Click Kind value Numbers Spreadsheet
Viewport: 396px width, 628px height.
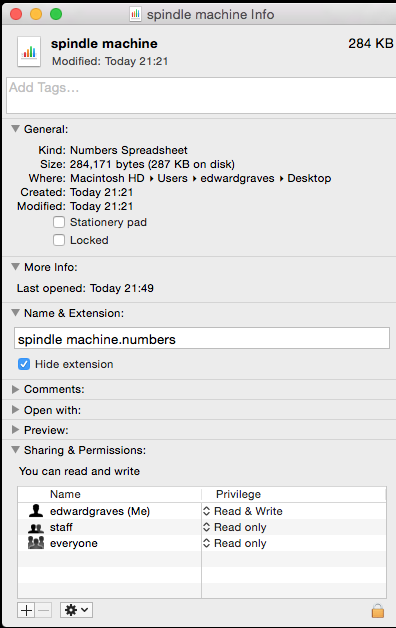coord(129,150)
